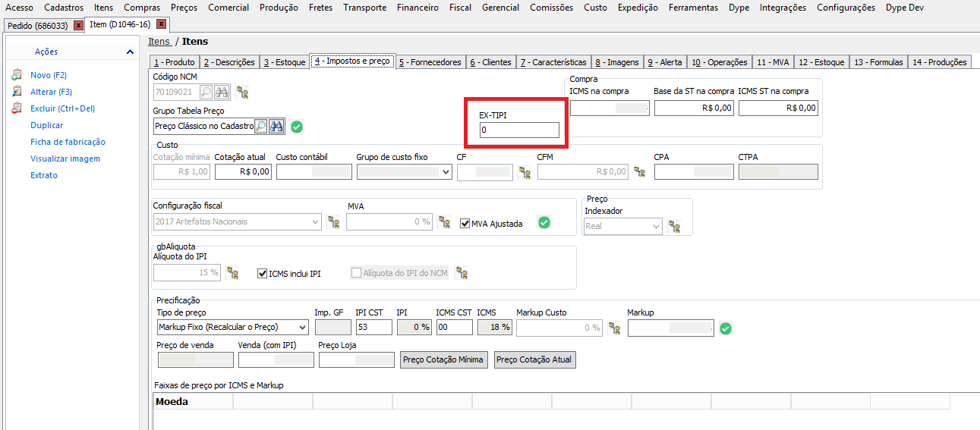
Task: Click the IPI CST field showing 53
Action: 373,328
